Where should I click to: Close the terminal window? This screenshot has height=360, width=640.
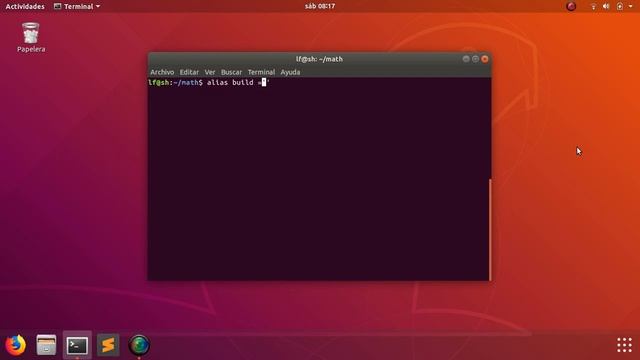[485, 59]
